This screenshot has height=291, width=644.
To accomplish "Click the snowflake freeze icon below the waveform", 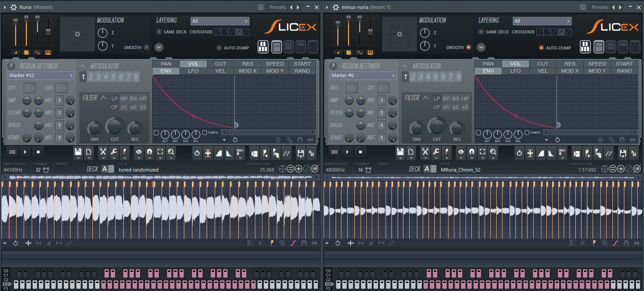I will pos(283,243).
